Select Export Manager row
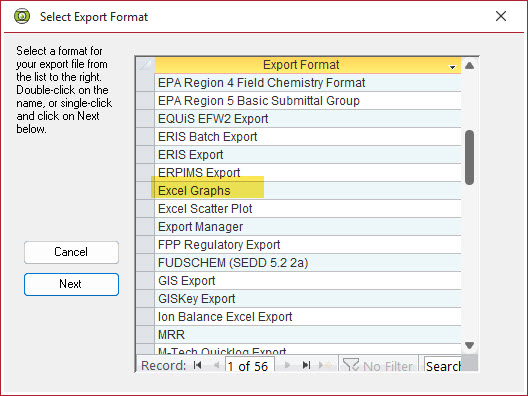 point(308,227)
